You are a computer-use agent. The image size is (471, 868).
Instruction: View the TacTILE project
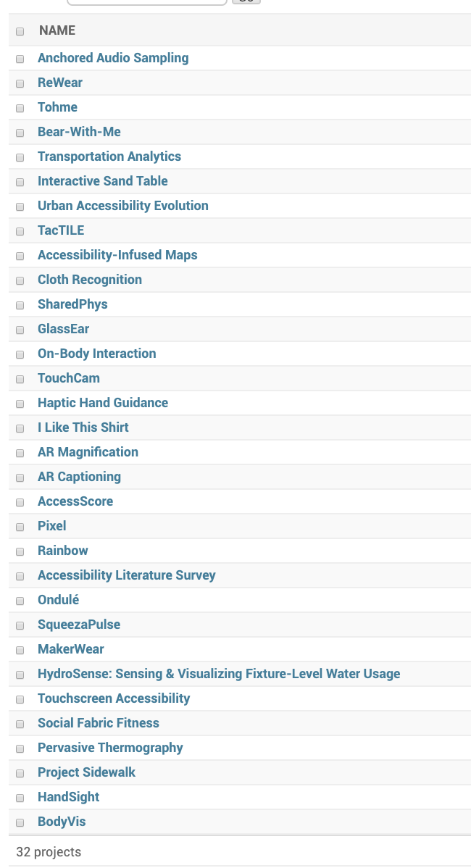coord(60,230)
